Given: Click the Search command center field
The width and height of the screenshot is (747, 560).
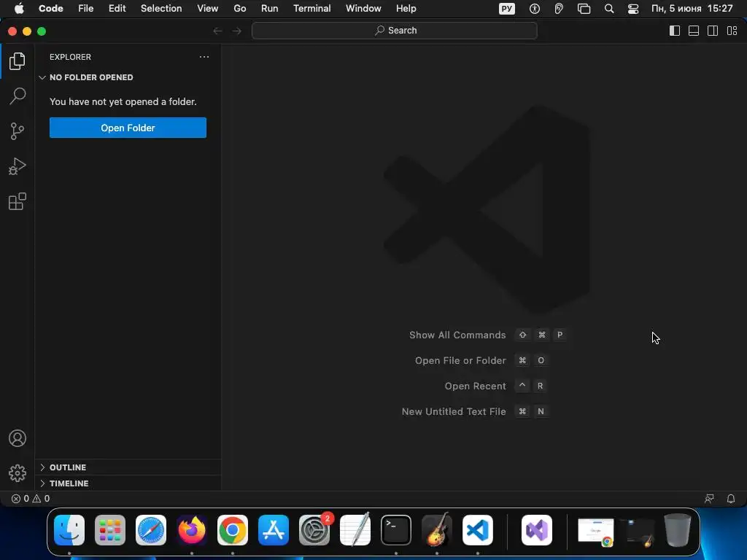Looking at the screenshot, I should pos(395,31).
